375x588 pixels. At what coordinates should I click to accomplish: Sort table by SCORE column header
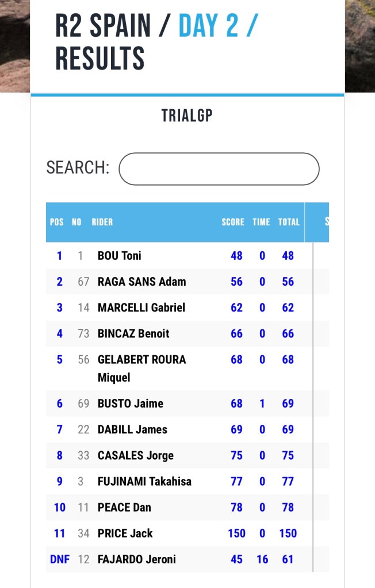[x=233, y=222]
